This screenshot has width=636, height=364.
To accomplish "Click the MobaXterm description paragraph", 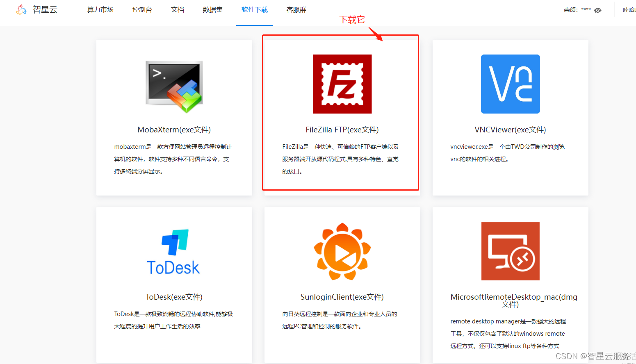I will click(173, 159).
